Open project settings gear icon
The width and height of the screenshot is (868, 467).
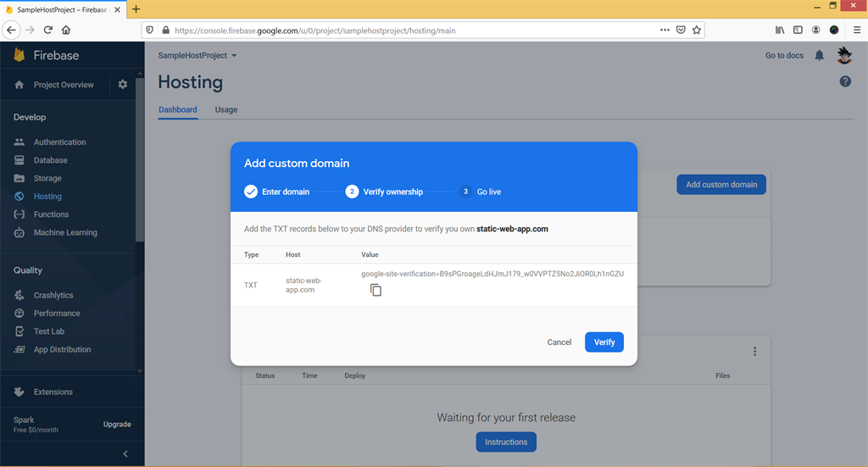tap(123, 85)
